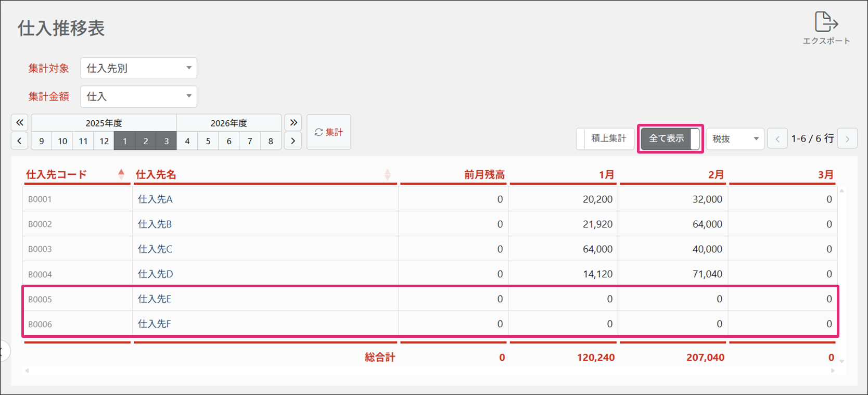Toggle the 積上集計 switch
The width and height of the screenshot is (868, 395).
click(605, 138)
